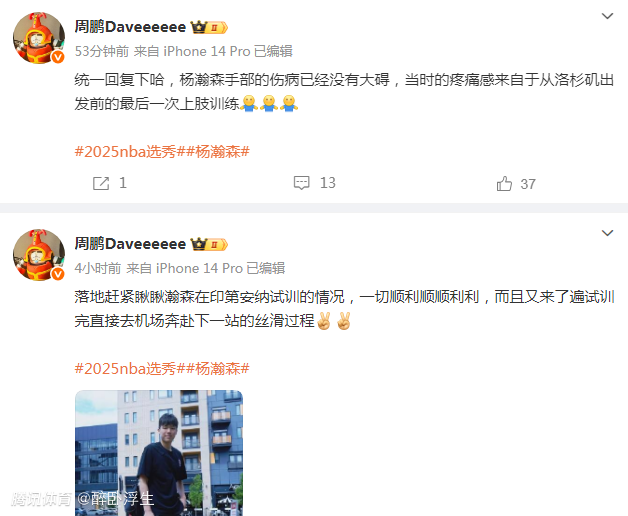Expand first post's options chevron
The image size is (628, 516).
coord(608,16)
